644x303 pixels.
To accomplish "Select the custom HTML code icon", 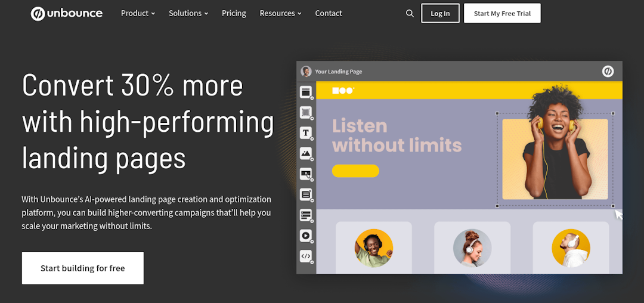I will pos(305,256).
